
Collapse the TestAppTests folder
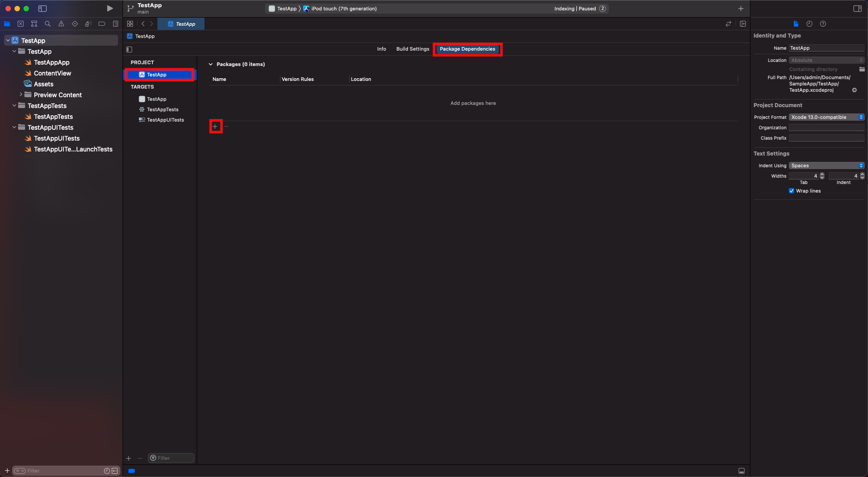pos(14,105)
